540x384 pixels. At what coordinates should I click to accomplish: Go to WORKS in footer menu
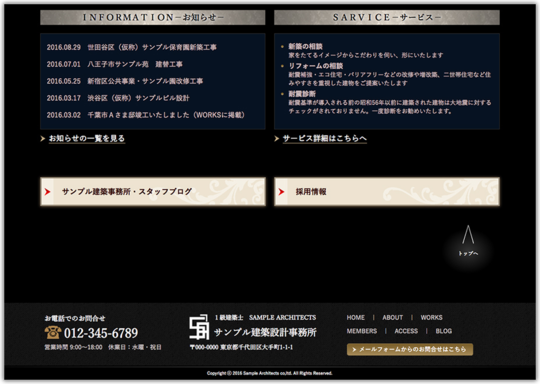[x=432, y=318]
